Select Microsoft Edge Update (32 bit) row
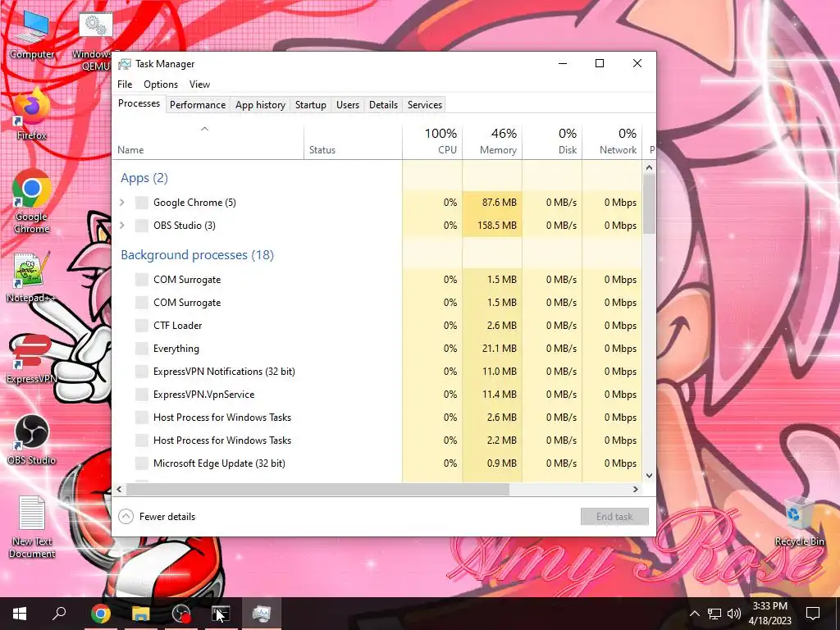 [377, 463]
